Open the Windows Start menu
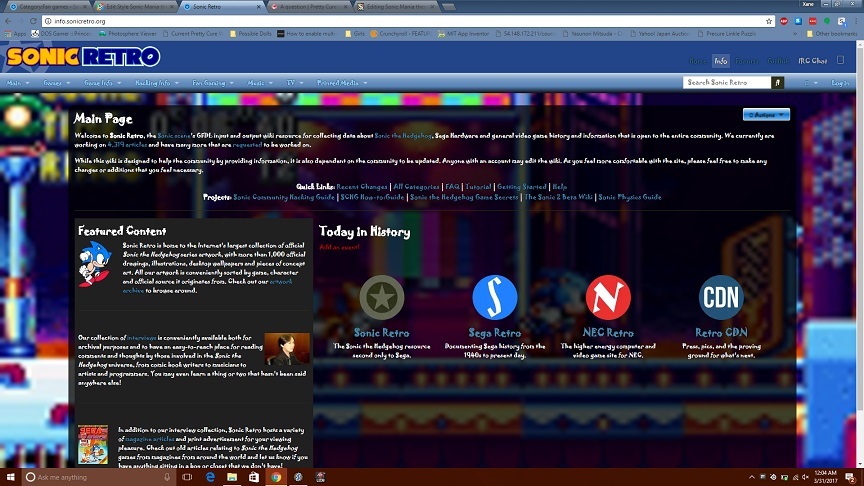864x486 pixels. click(10, 477)
